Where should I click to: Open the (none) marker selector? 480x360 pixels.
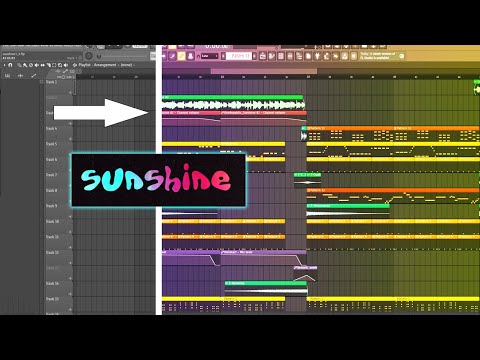tap(127, 65)
